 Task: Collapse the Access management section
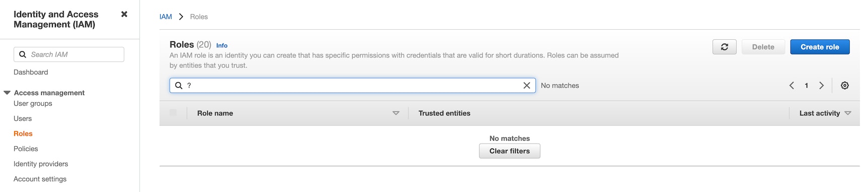pos(7,93)
